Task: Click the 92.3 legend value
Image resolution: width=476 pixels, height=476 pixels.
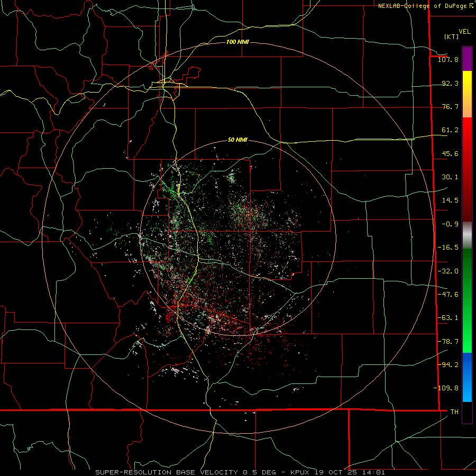Action: (450, 83)
